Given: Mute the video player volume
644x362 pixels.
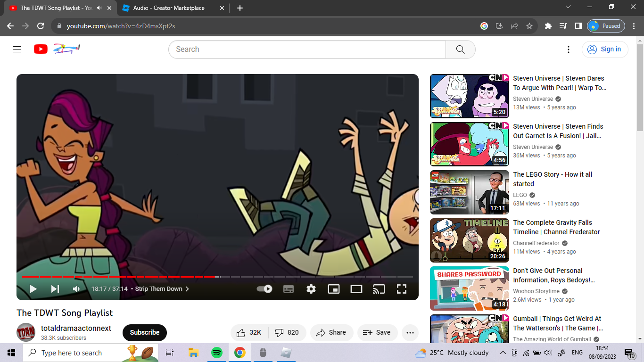Looking at the screenshot, I should pyautogui.click(x=76, y=289).
